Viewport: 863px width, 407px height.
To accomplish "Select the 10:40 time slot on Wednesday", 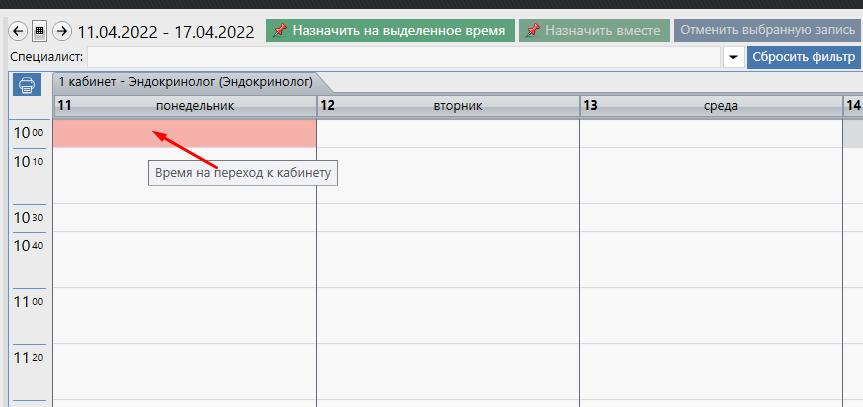I will 710,258.
